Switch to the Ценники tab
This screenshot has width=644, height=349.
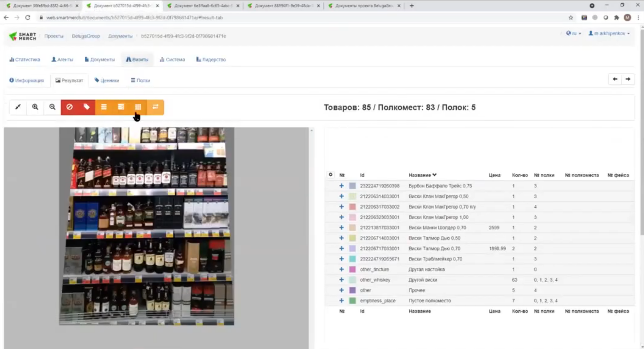tap(107, 80)
